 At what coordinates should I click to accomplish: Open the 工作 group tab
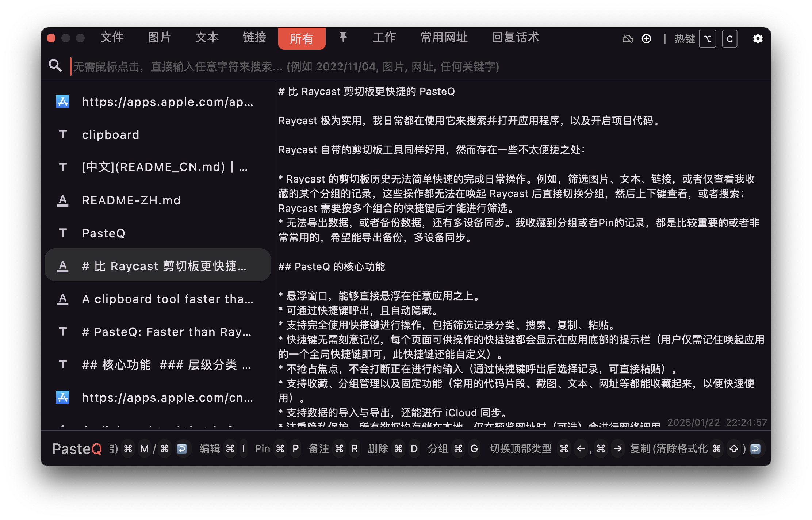(x=384, y=37)
